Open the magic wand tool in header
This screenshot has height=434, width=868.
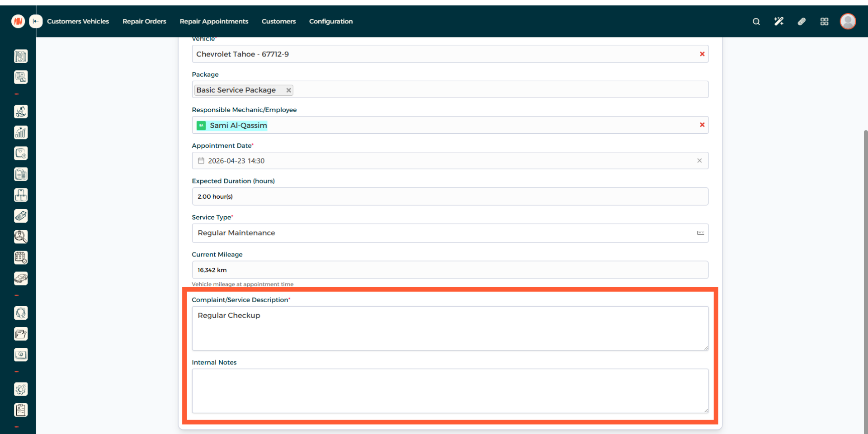778,22
